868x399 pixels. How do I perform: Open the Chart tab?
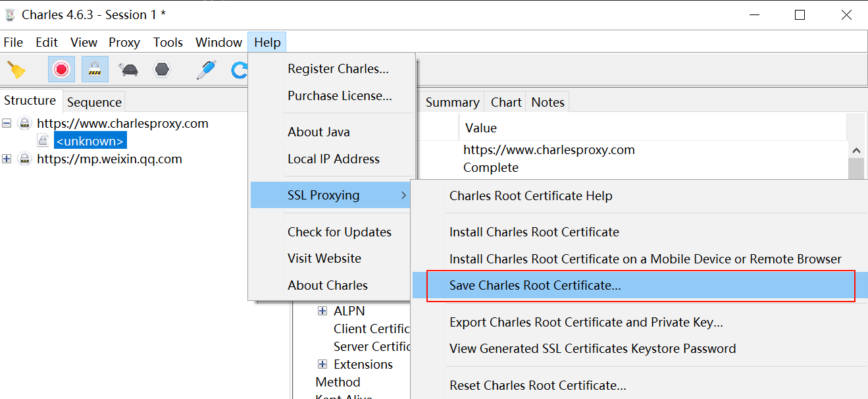point(506,102)
